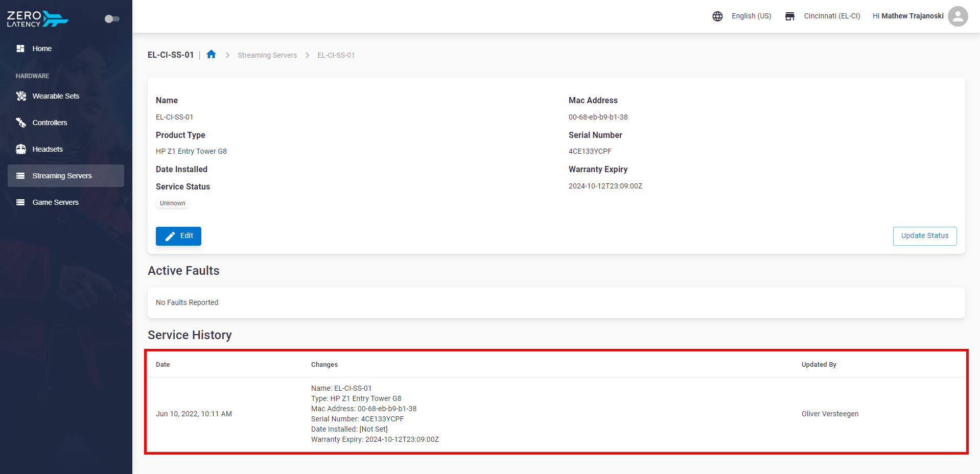Click the Controllers icon

(21, 123)
